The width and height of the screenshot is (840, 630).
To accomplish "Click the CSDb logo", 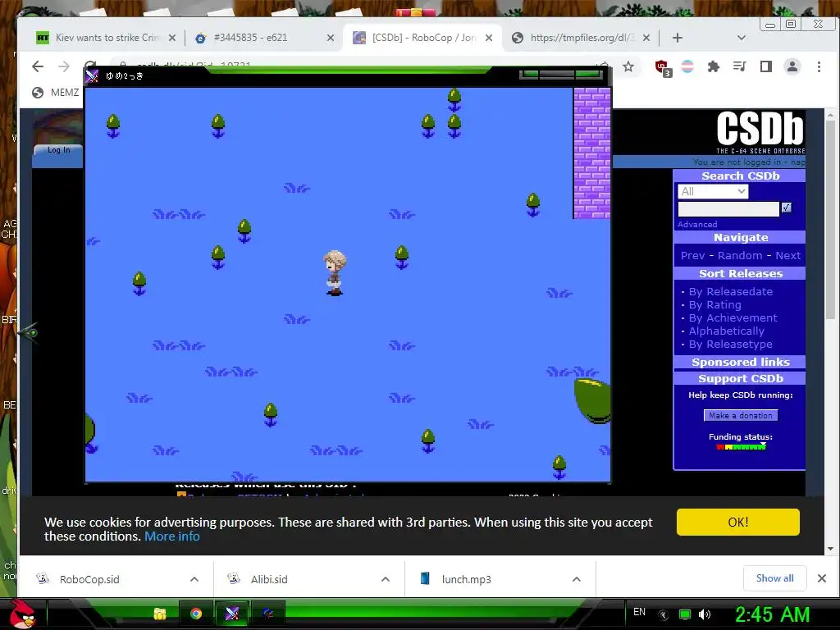I will pos(760,132).
